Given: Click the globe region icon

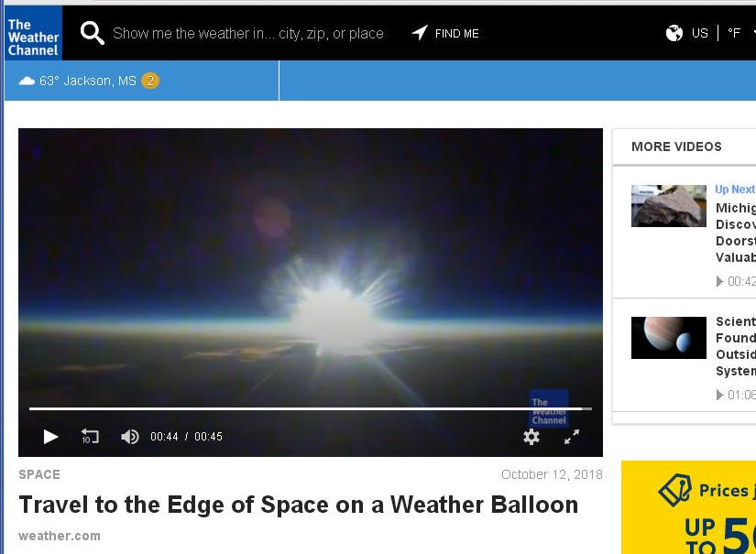Looking at the screenshot, I should point(674,33).
